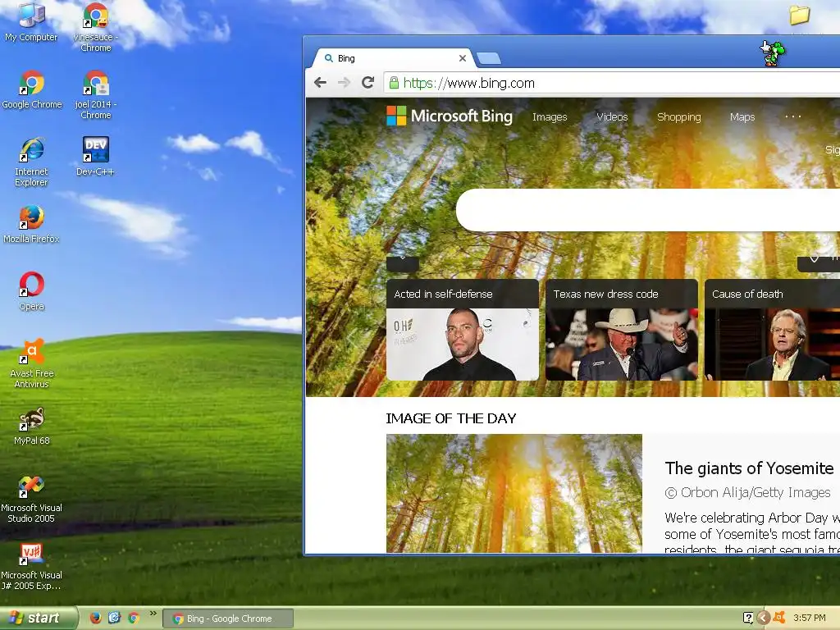Open a new Chrome tab

pos(489,58)
